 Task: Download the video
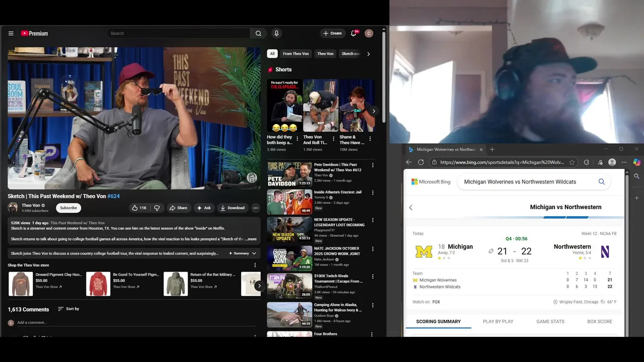click(232, 208)
